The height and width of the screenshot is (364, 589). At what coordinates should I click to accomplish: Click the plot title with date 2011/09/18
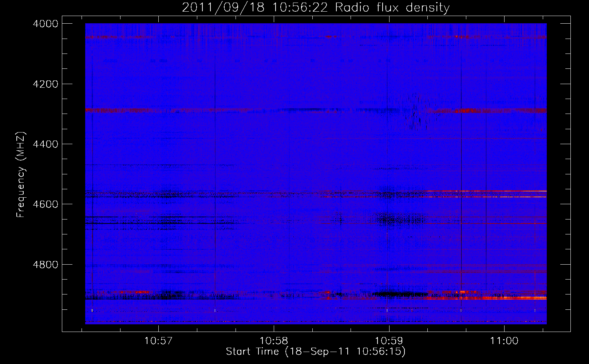click(316, 7)
